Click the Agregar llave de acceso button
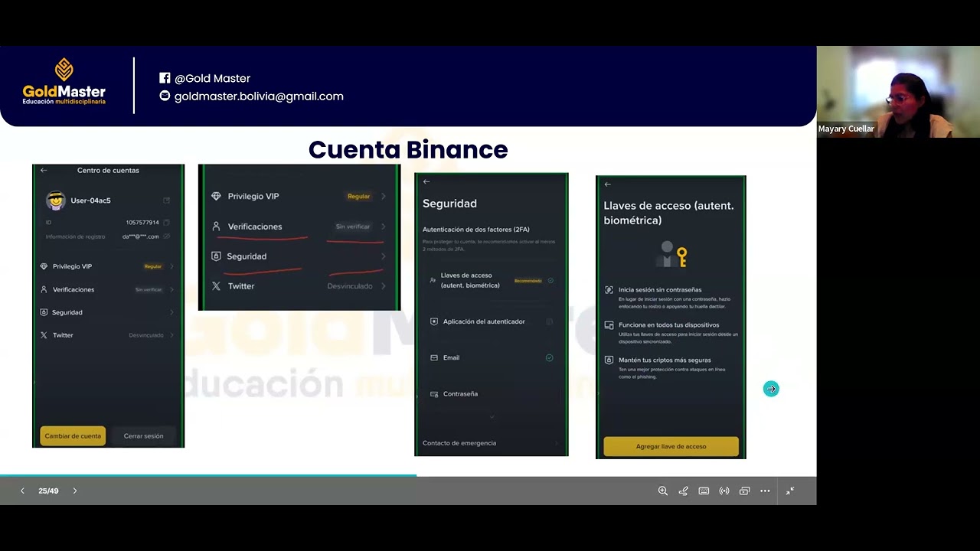Screen dimensions: 980x551 coord(671,446)
